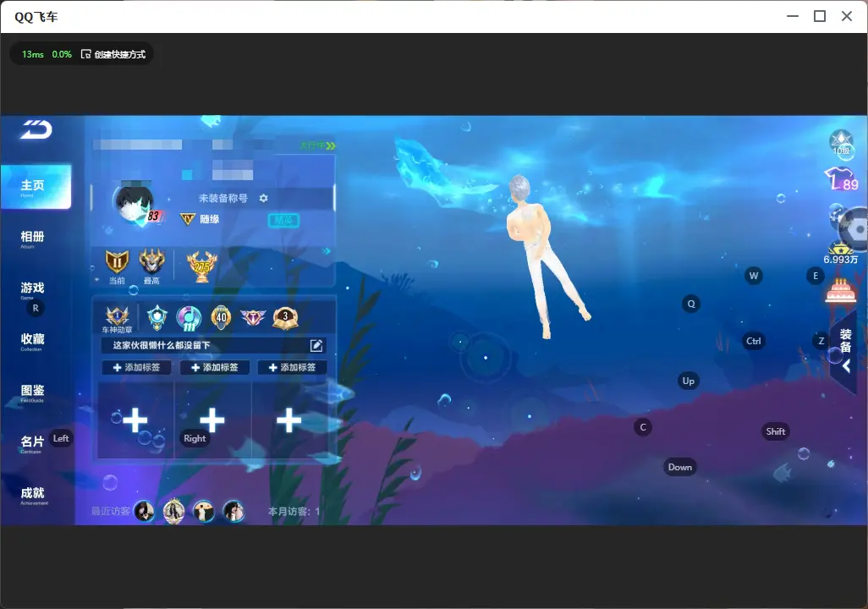Screen dimensions: 868x609
Task: Open the 成就 achievement tab
Action: tap(33, 495)
